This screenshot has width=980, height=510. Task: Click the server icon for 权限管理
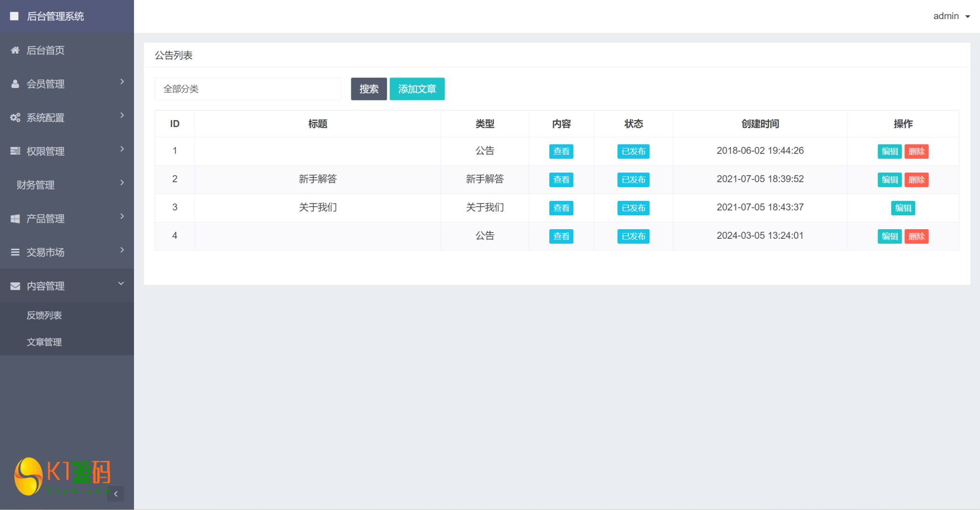15,151
